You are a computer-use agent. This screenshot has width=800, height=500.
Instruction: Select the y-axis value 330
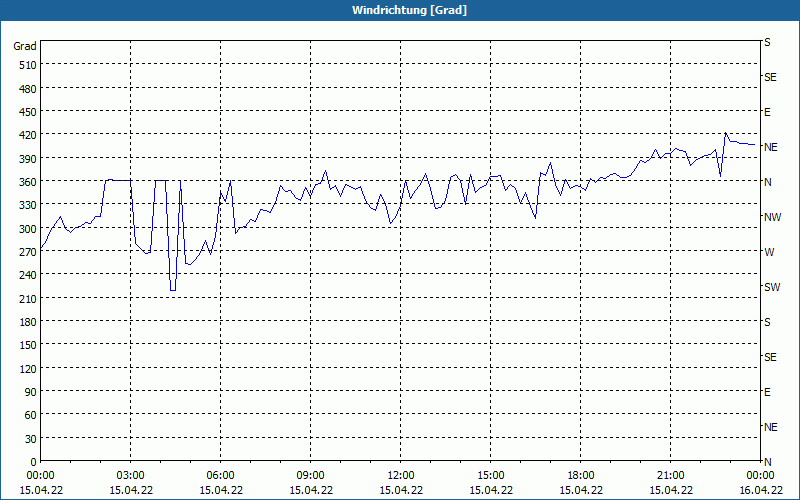click(x=28, y=206)
